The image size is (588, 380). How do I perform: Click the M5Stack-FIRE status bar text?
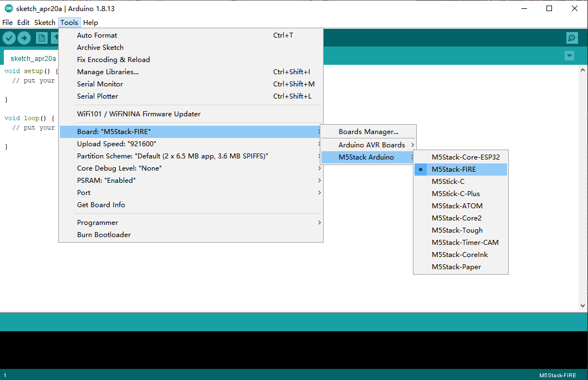tap(558, 375)
